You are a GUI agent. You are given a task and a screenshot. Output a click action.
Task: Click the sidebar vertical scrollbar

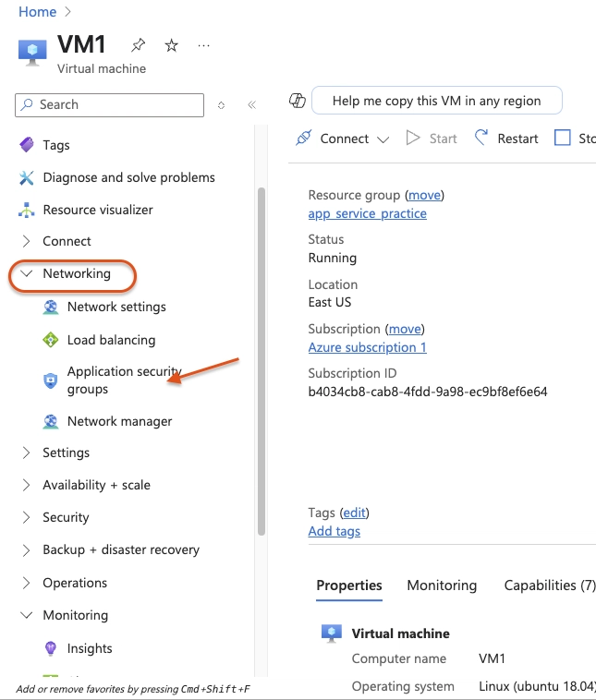pos(262,361)
